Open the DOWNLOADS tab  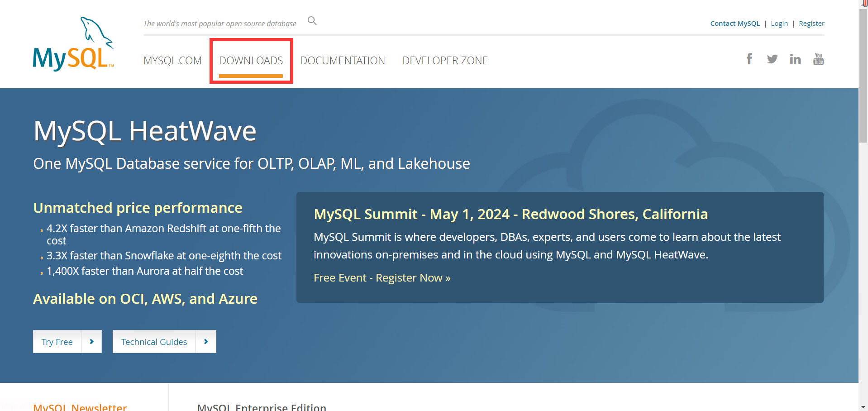click(251, 61)
